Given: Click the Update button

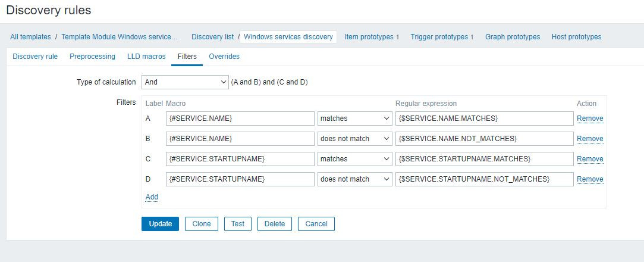Looking at the screenshot, I should click(x=160, y=224).
